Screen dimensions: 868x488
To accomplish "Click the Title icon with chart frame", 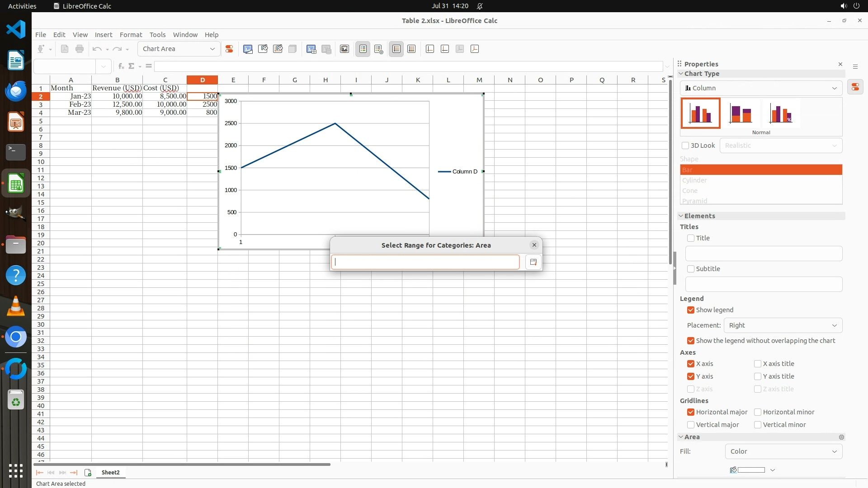I will [344, 49].
